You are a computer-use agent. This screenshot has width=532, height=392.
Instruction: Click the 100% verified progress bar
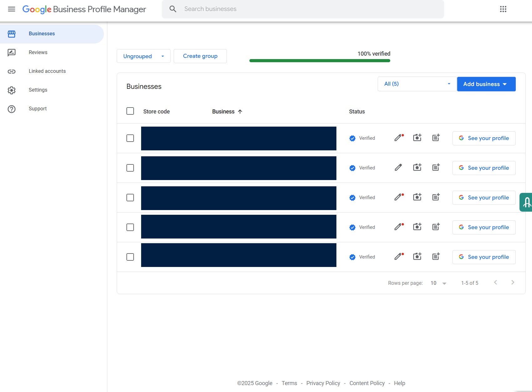(320, 61)
